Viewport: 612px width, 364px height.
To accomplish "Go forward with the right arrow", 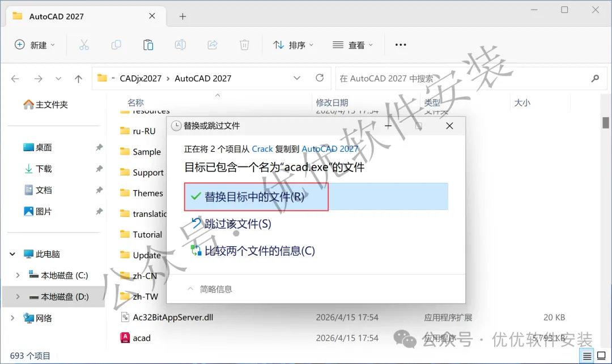I will [39, 79].
